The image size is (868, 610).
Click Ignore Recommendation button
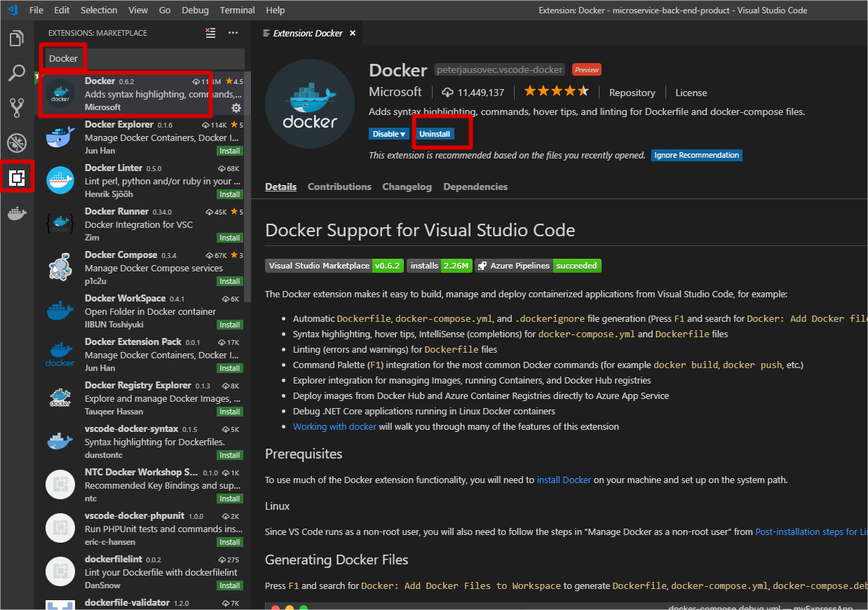[x=696, y=155]
